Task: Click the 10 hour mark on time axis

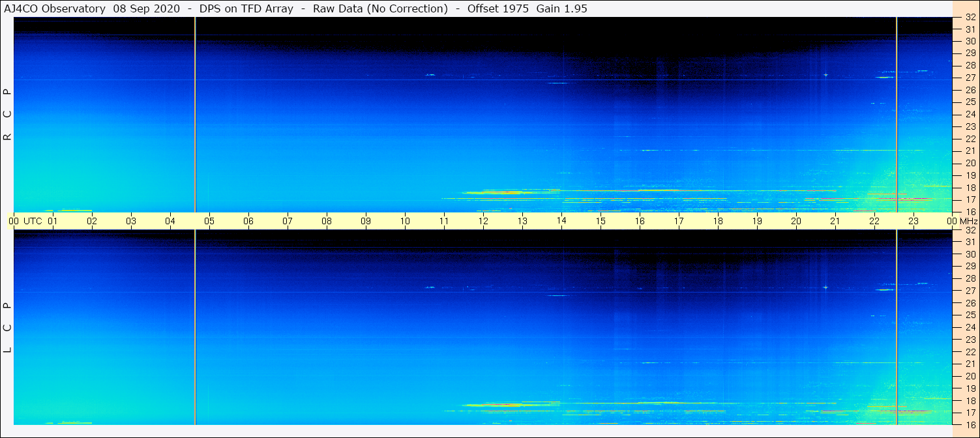Action: 405,221
